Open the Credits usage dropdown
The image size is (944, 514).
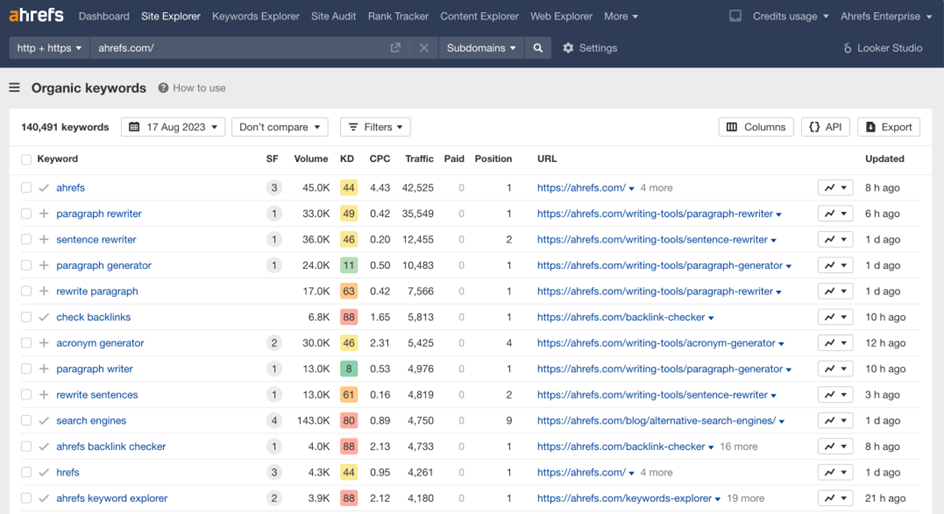790,16
